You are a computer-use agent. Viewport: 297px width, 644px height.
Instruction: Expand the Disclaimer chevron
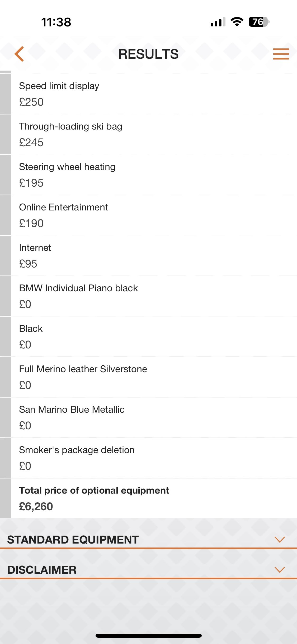(x=280, y=569)
